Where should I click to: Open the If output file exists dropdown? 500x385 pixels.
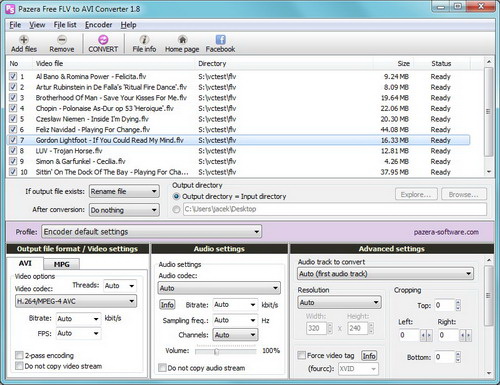point(124,191)
